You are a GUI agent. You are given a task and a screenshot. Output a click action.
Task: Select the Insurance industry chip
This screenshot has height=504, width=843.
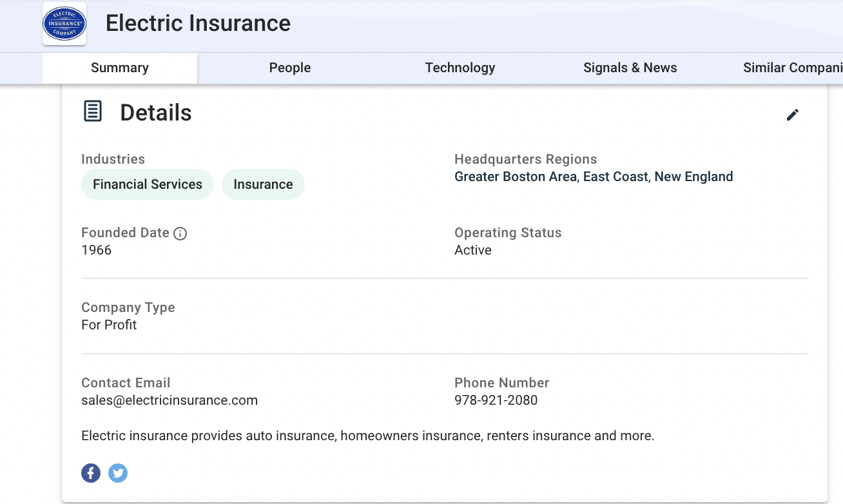[263, 184]
